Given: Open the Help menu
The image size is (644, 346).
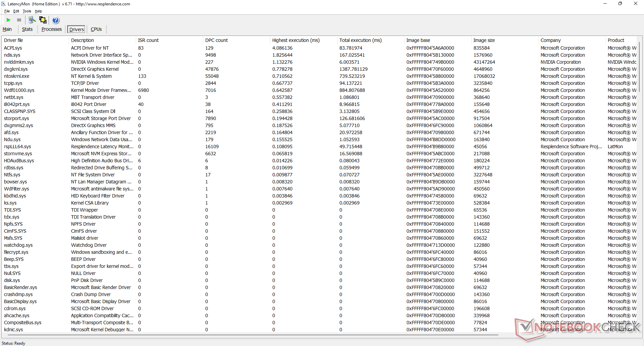Looking at the screenshot, I should 38,11.
